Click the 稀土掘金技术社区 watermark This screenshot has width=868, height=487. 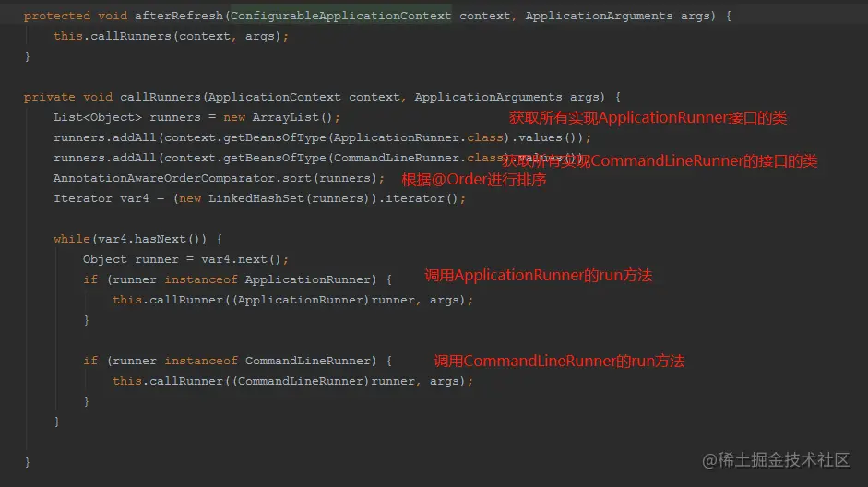776,460
